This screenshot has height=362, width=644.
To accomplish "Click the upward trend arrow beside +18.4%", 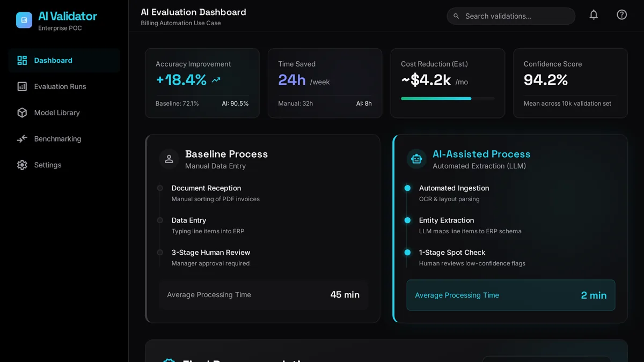I will click(x=216, y=80).
